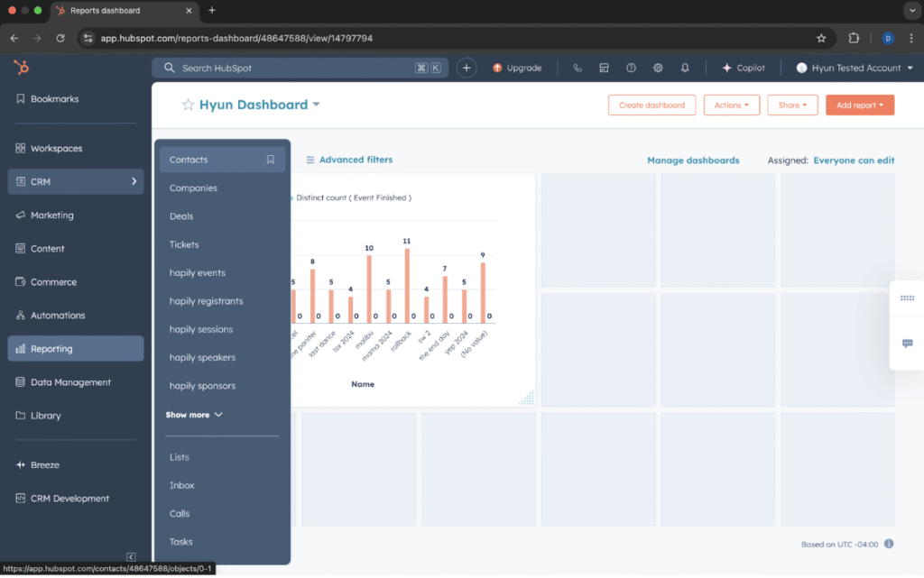Image resolution: width=924 pixels, height=578 pixels.
Task: Open the notifications bell
Action: 685,68
